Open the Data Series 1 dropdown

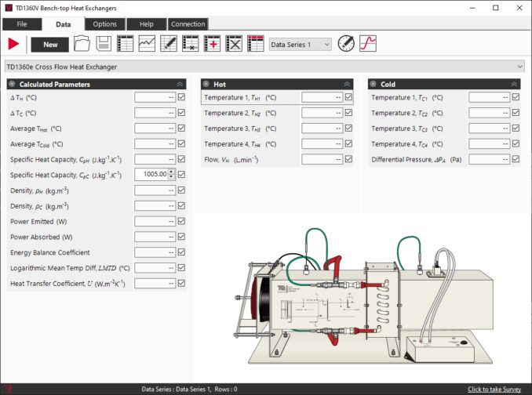tap(301, 45)
